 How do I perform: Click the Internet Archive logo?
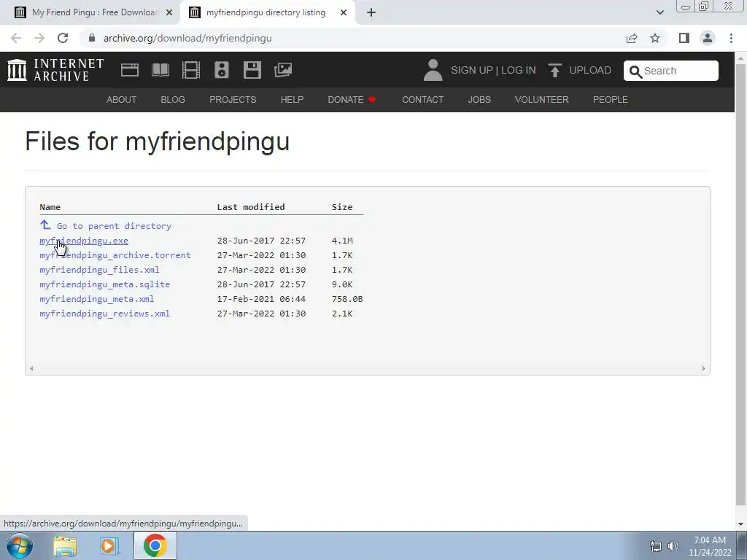(55, 70)
